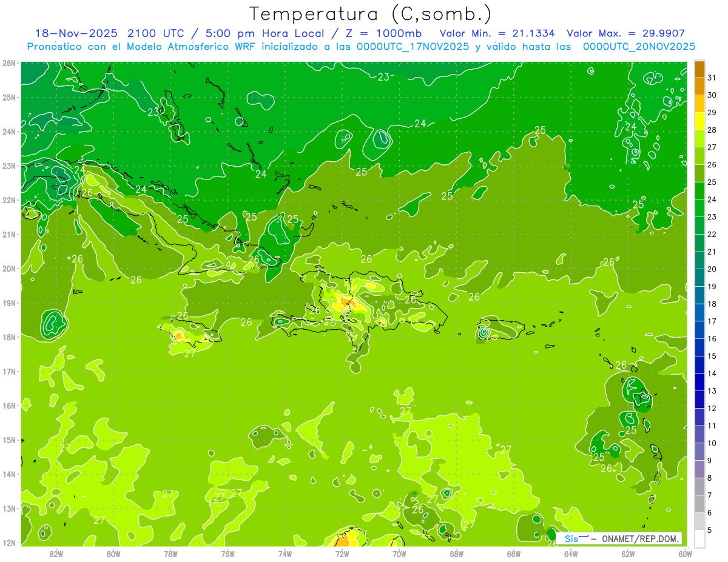Click the 78W longitude axis label
This screenshot has width=728, height=562.
[x=170, y=554]
